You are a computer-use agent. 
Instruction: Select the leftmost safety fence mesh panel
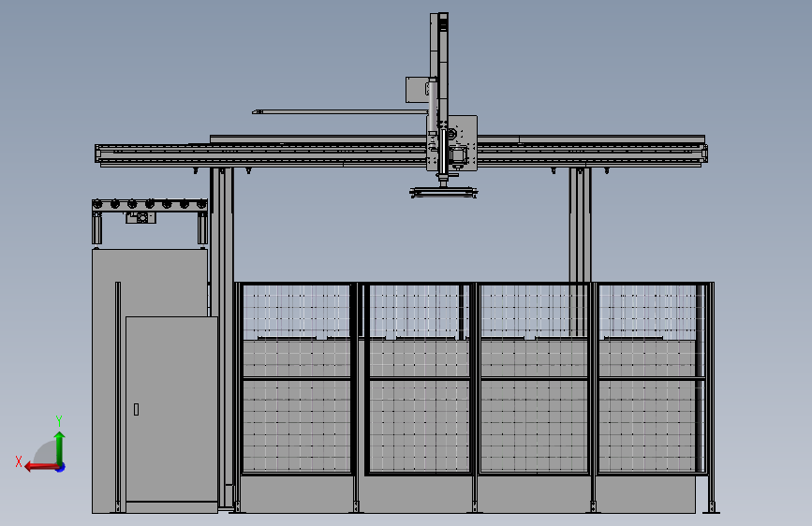coord(296,378)
